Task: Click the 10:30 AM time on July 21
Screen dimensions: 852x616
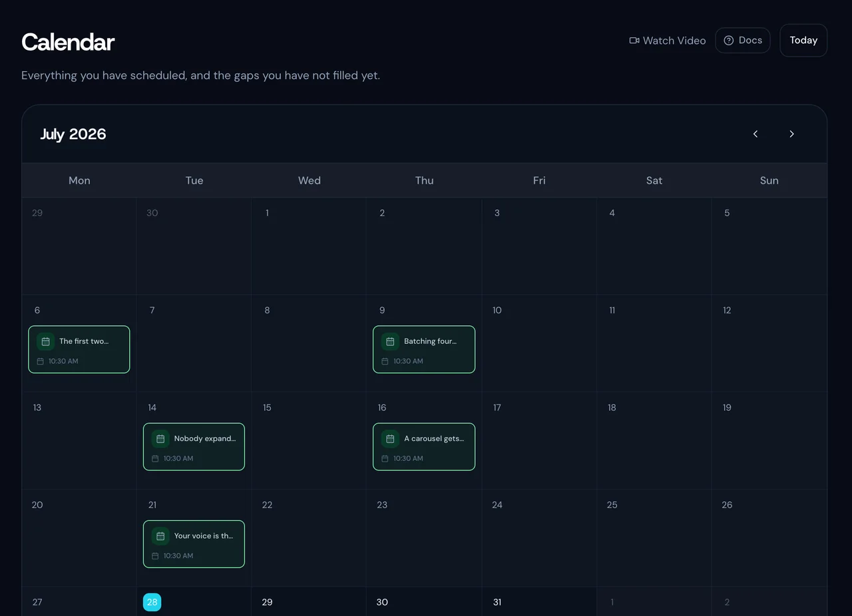Action: 178,555
